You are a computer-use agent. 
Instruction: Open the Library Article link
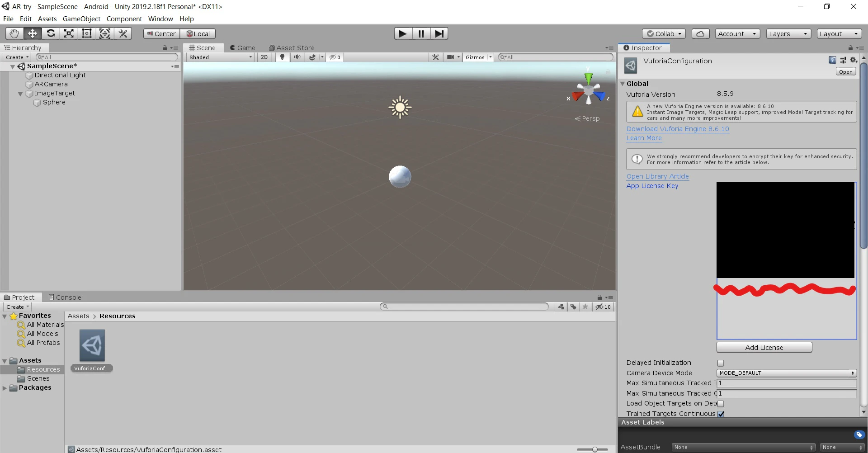657,176
